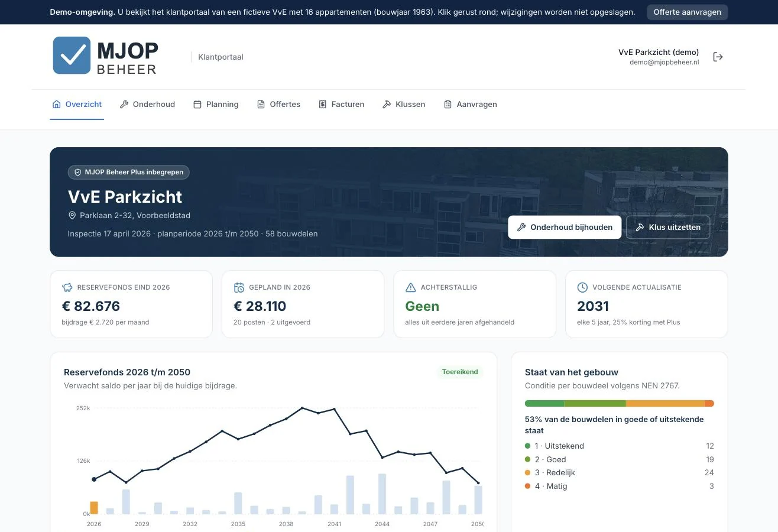Click the '€ 28.110' planned amount
Viewport: 778px width, 532px height.
pos(260,306)
